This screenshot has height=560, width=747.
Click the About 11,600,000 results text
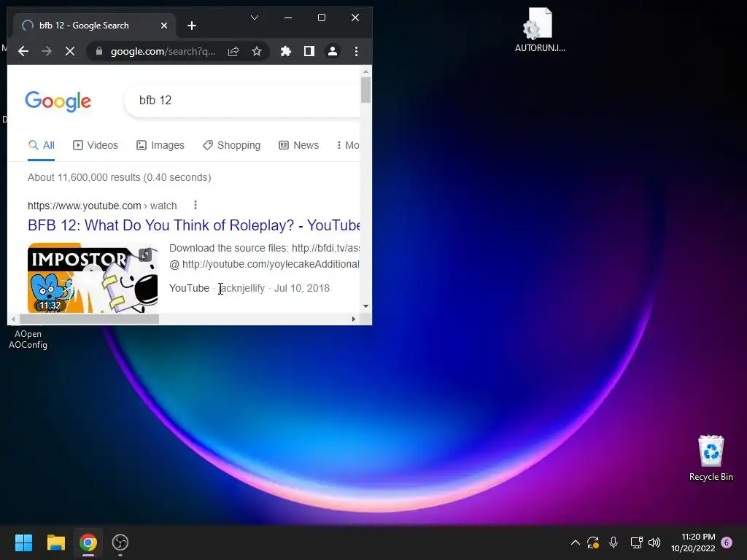click(119, 177)
